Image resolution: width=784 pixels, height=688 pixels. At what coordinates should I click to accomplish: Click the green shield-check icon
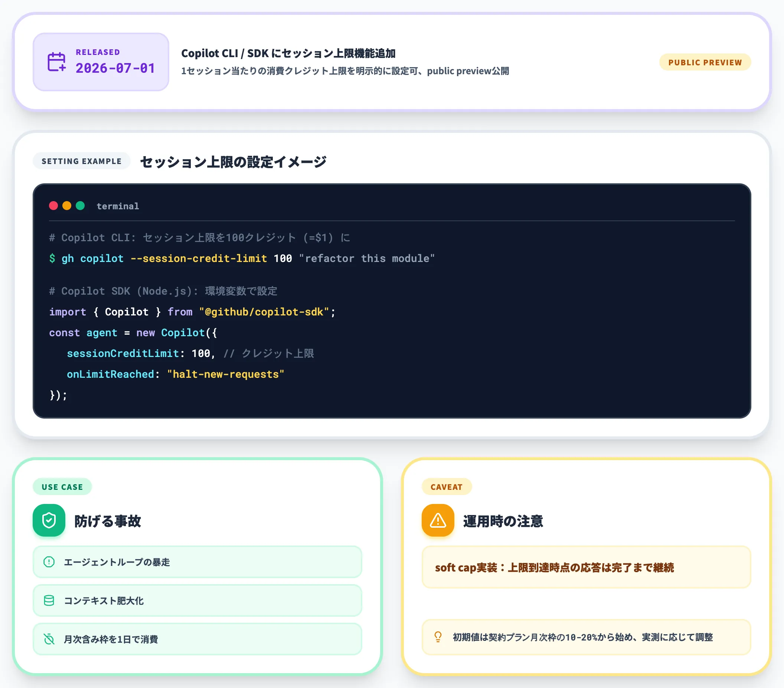coord(49,520)
